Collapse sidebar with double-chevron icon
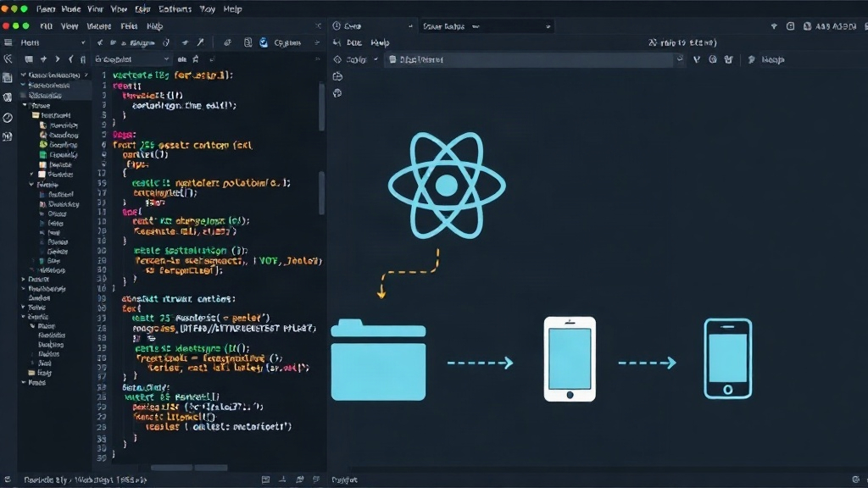 pyautogui.click(x=8, y=58)
